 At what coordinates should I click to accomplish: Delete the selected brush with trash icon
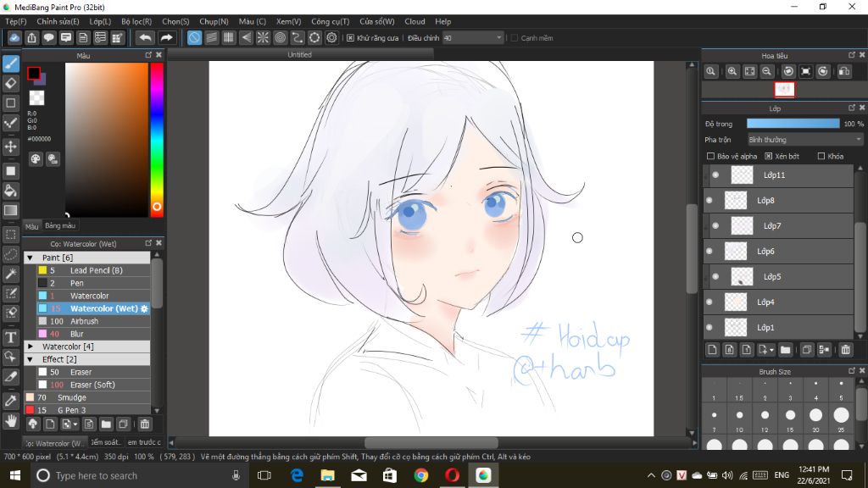click(x=144, y=424)
